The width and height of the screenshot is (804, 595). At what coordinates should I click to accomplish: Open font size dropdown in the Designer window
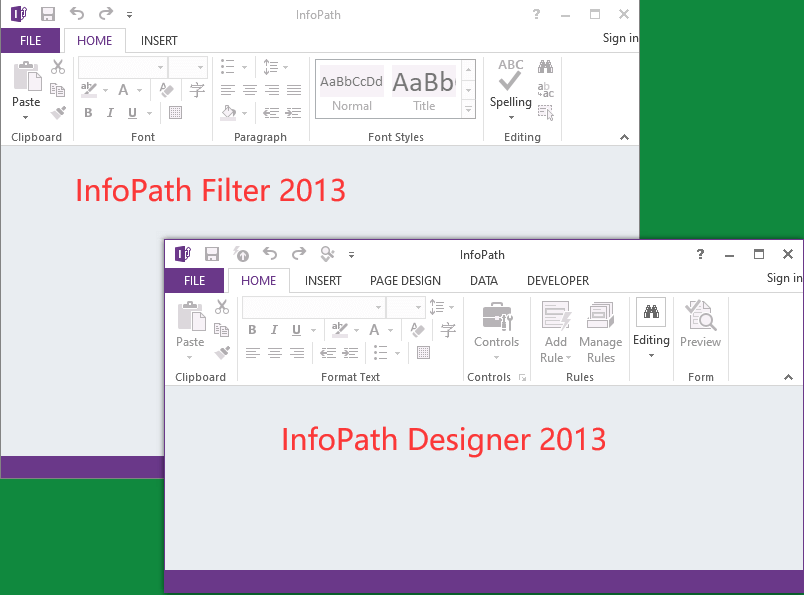(x=418, y=307)
